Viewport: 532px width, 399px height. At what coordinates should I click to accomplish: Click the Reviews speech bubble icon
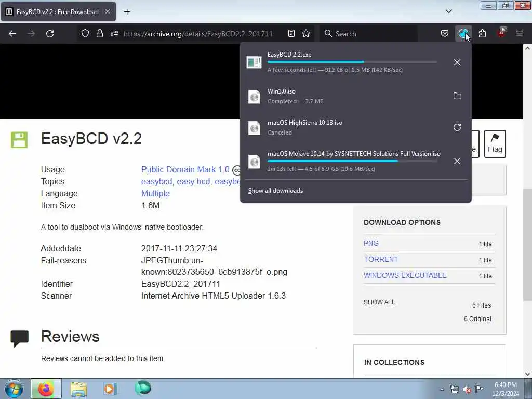(x=19, y=338)
